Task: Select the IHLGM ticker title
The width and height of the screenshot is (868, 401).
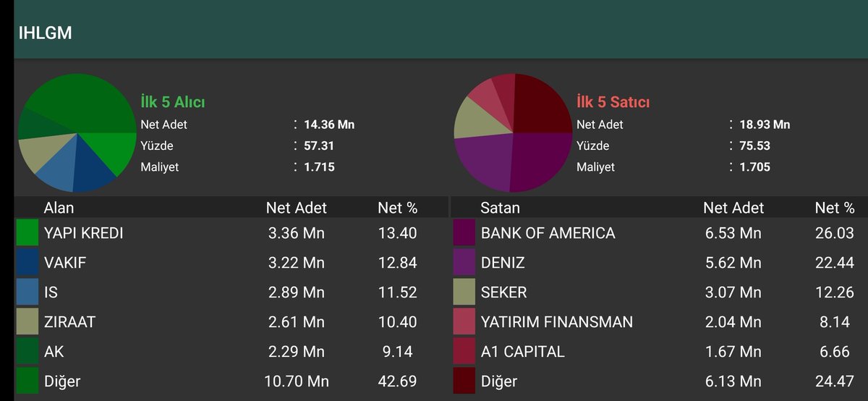Action: click(x=45, y=33)
